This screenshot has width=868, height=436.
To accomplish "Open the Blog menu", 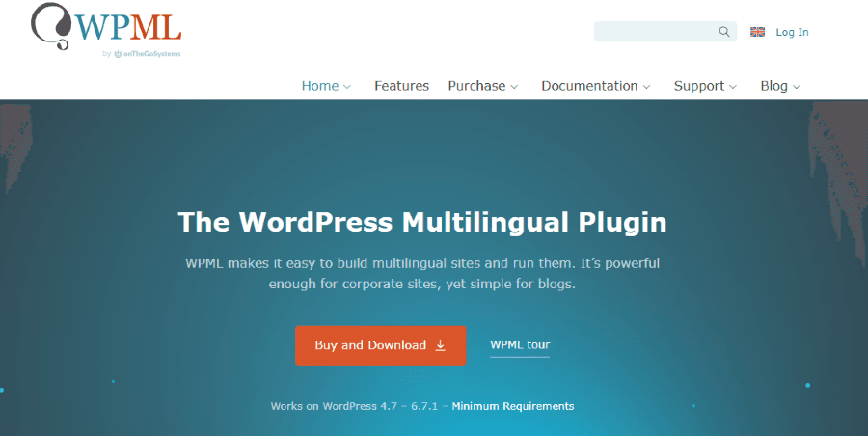I will pyautogui.click(x=773, y=86).
